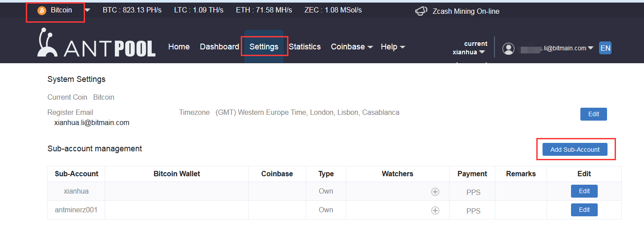Select the Settings menu item
Viewport: 644px width, 235px height.
264,47
